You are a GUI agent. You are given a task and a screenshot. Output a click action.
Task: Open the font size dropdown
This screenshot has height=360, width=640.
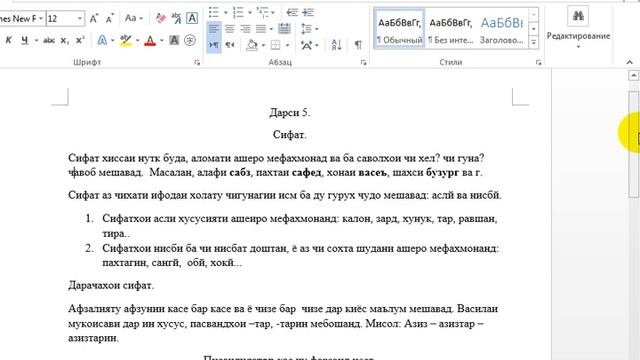pos(80,18)
